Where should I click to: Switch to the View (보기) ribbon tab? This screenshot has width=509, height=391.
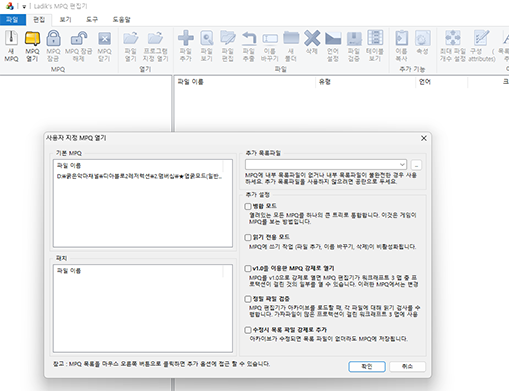(x=65, y=20)
